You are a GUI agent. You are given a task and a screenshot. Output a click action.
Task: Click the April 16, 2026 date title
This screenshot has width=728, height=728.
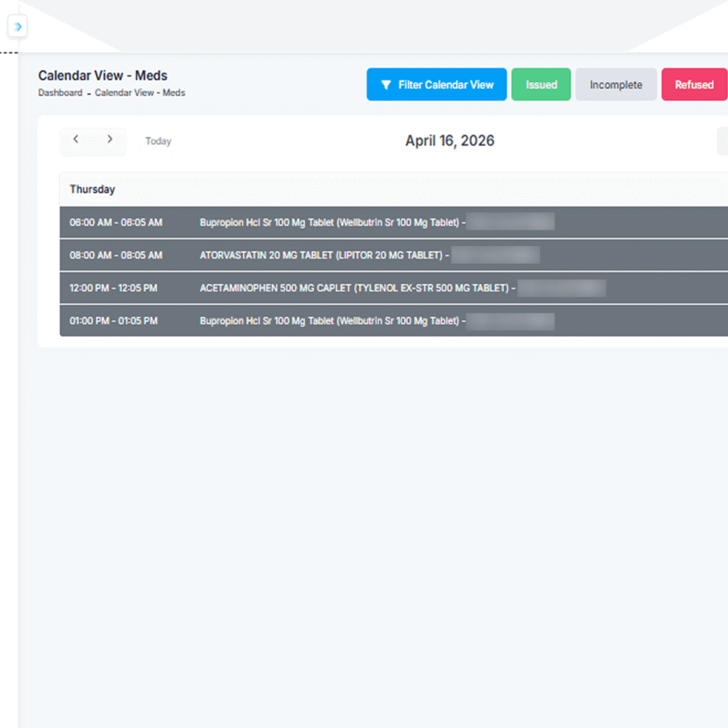coord(449,141)
